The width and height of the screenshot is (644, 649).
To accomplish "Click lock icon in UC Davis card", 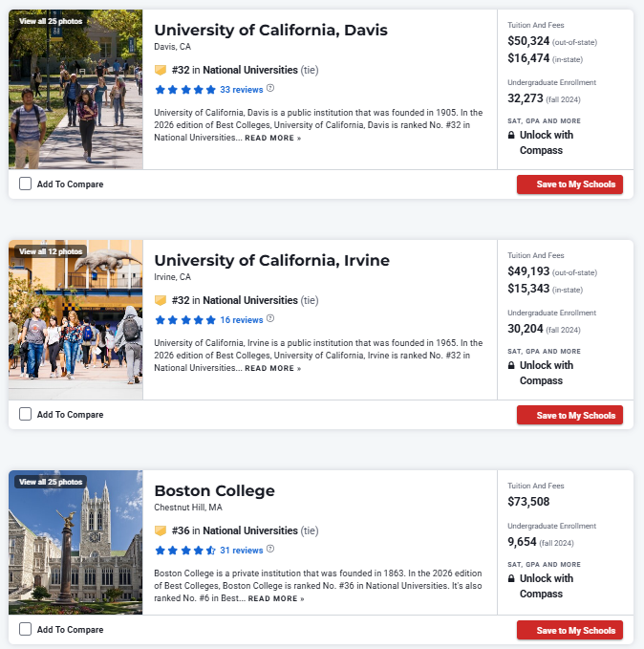I will (511, 135).
